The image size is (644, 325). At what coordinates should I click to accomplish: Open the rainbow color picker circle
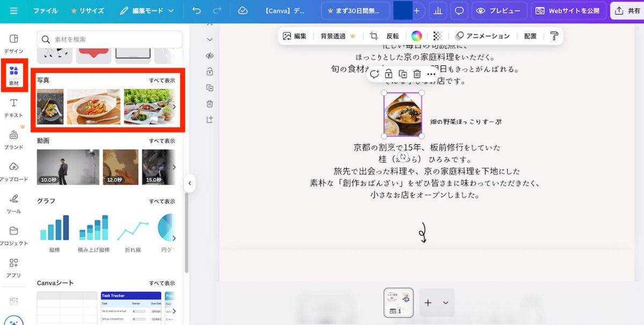click(416, 36)
